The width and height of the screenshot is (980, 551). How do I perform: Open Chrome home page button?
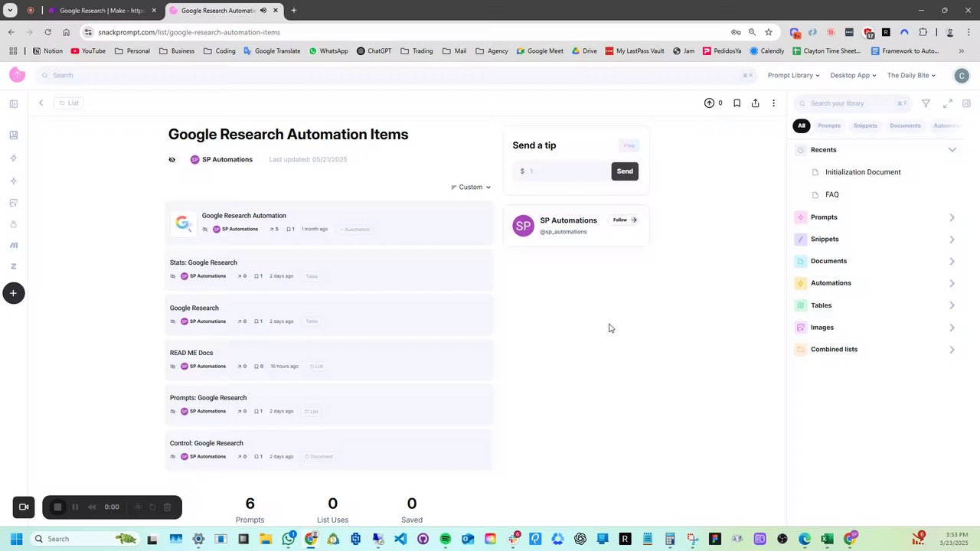coord(66,32)
